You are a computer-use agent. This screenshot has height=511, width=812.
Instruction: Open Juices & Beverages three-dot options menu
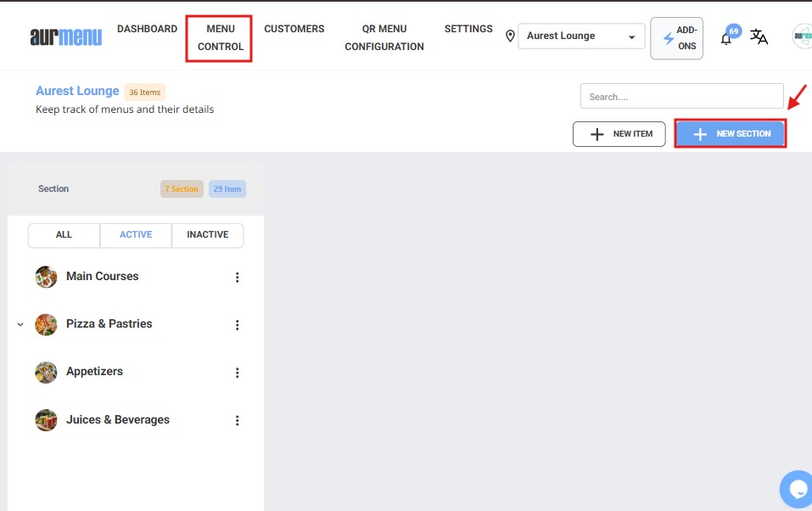(238, 421)
